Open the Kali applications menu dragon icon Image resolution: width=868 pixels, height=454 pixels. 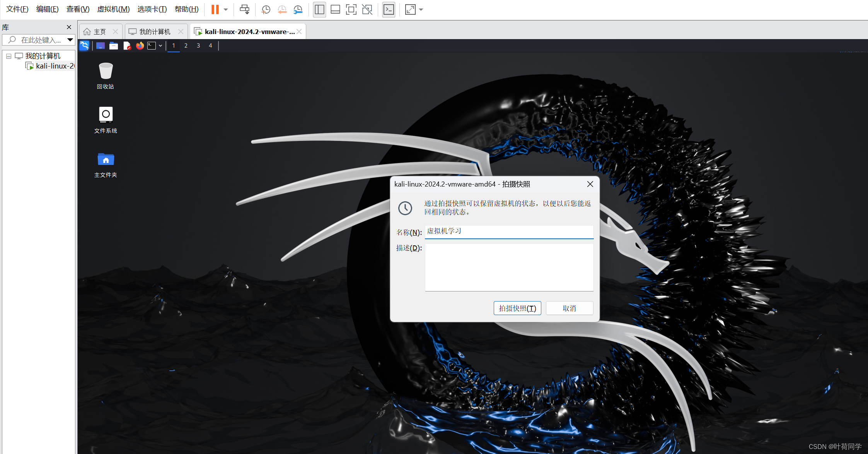[84, 46]
